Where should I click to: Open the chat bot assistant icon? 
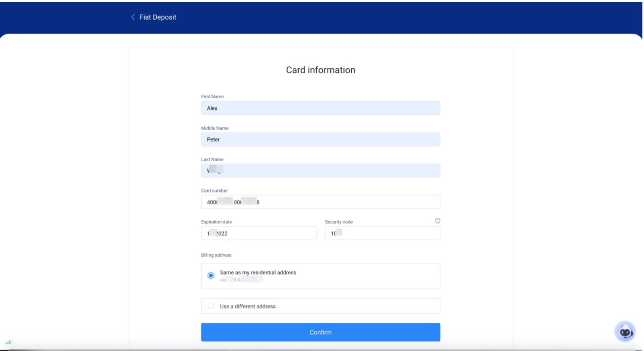[625, 332]
